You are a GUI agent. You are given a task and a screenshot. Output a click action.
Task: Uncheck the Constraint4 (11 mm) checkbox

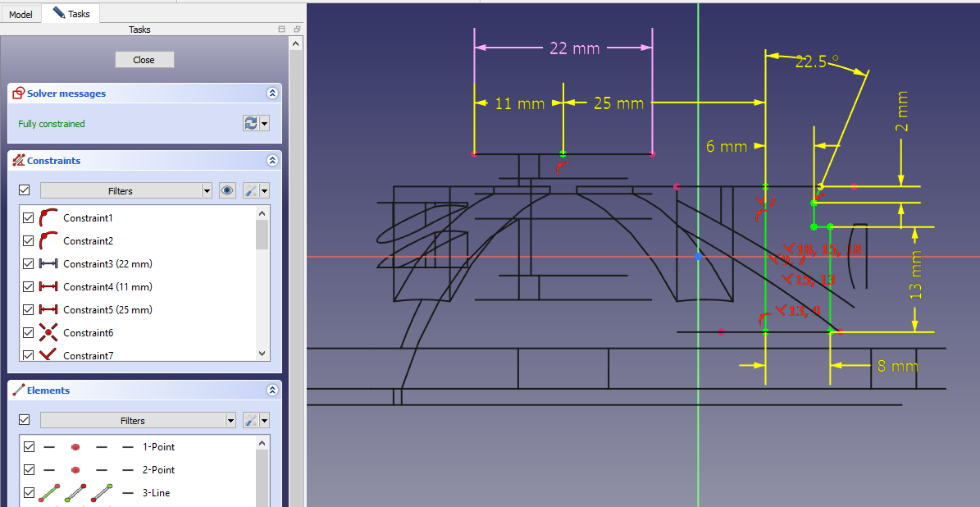pyautogui.click(x=29, y=287)
